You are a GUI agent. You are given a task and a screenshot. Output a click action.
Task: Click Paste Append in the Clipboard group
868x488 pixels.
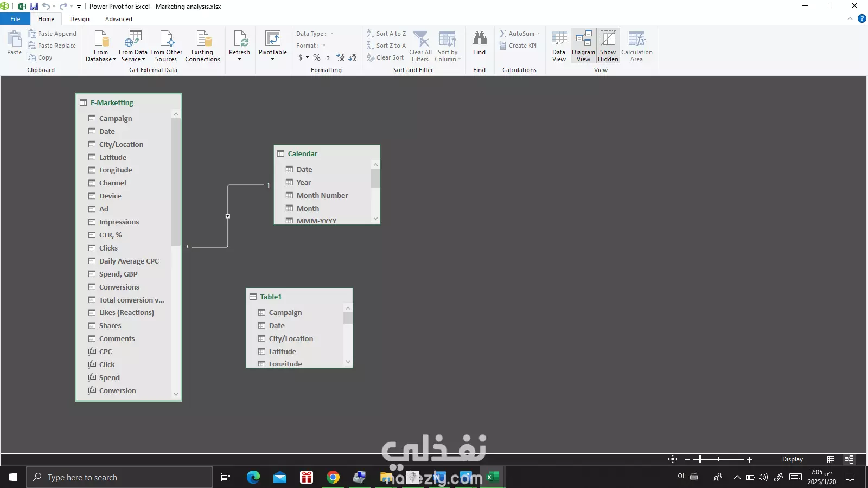point(52,34)
